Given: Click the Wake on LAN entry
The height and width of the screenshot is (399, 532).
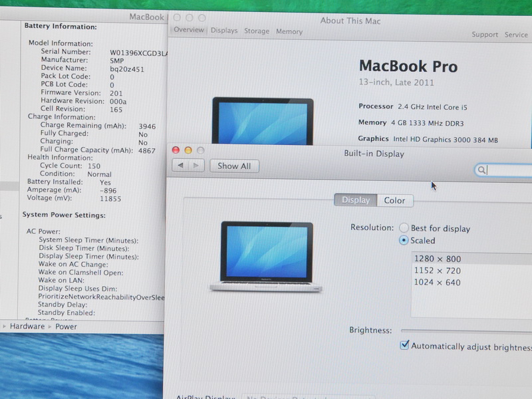Looking at the screenshot, I should (61, 280).
